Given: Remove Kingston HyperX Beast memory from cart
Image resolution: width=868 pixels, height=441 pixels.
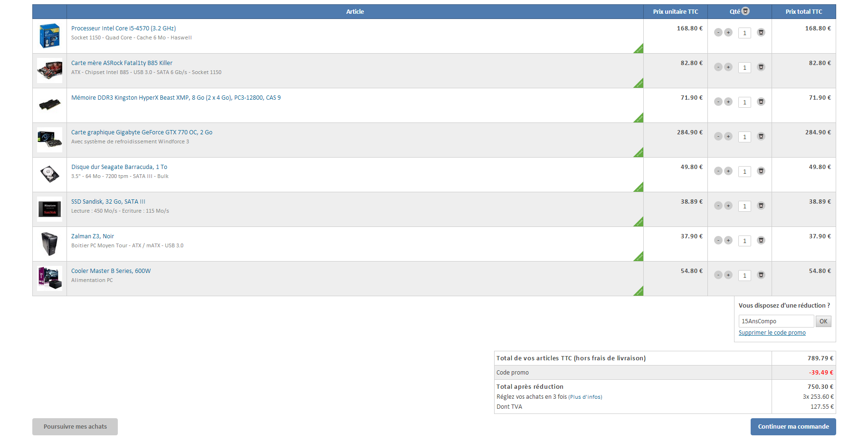Looking at the screenshot, I should pos(761,102).
